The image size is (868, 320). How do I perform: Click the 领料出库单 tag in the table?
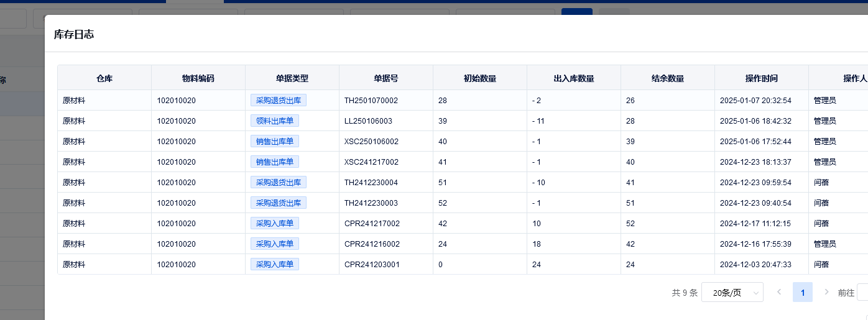tap(274, 121)
